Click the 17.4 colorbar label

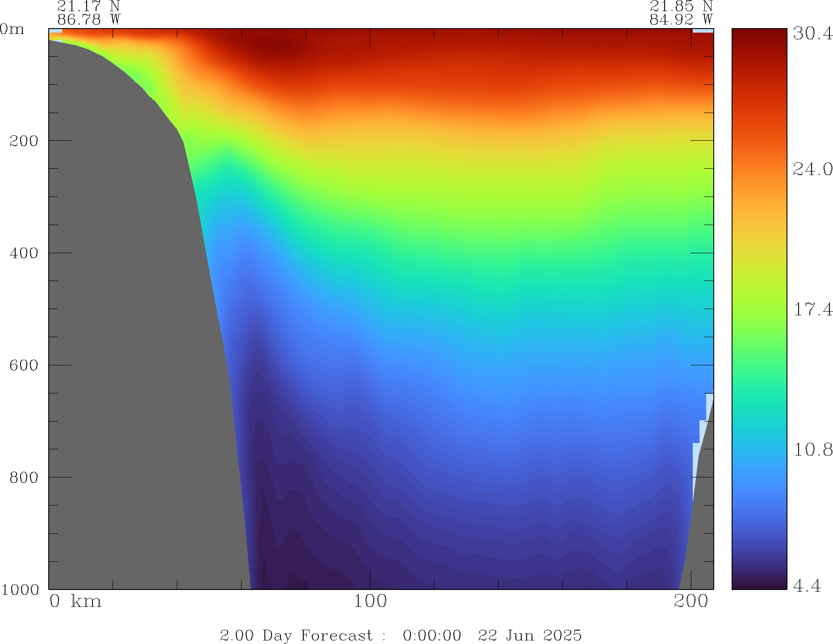812,309
